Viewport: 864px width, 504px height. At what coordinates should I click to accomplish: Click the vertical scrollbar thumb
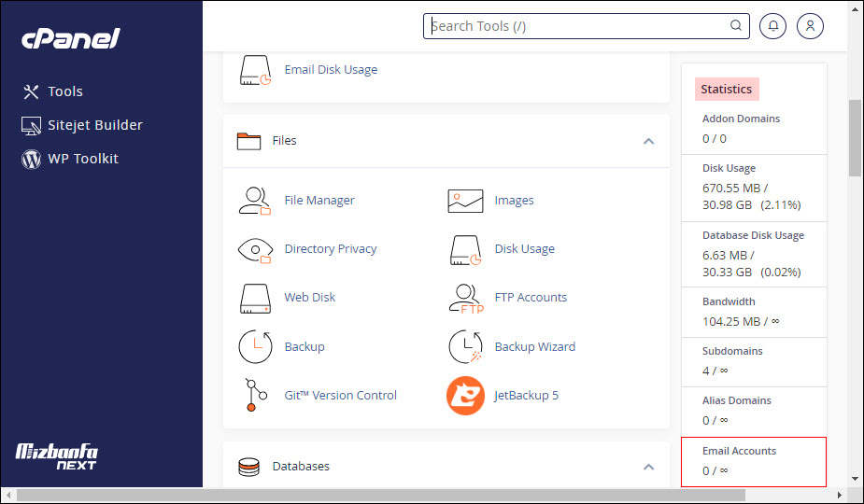855,137
